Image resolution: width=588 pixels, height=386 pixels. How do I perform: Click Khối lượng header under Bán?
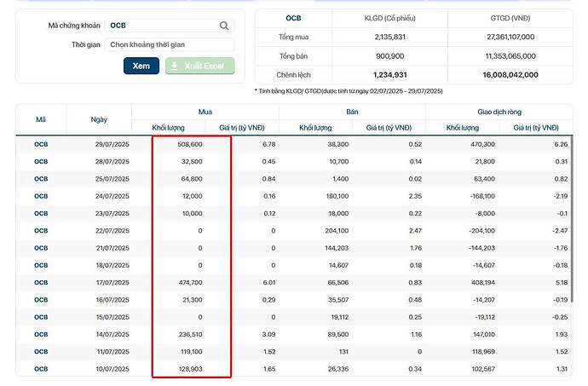click(315, 127)
